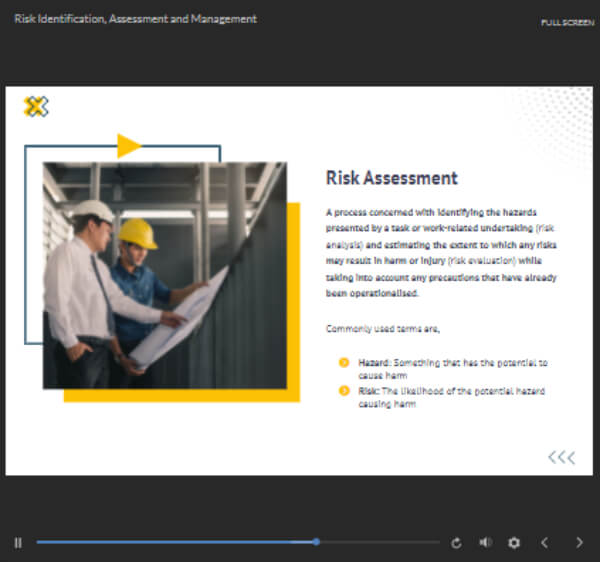Open the player settings gear
The image size is (600, 562).
tap(514, 542)
